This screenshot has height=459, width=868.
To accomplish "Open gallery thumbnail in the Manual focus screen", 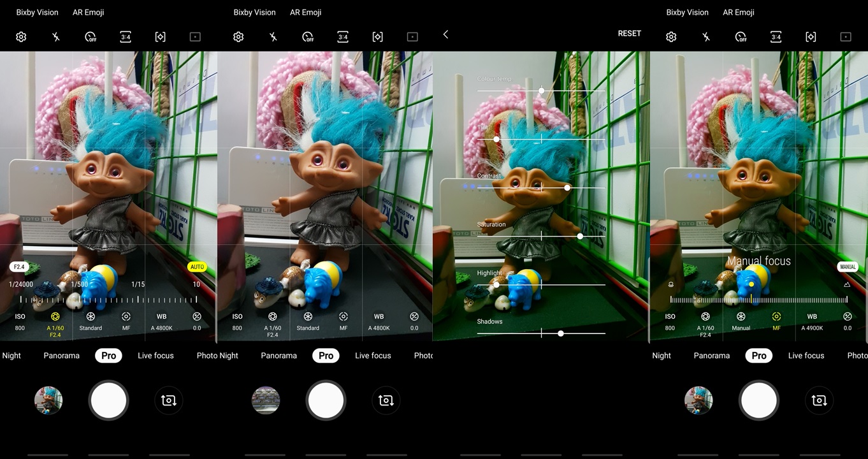I will (698, 400).
